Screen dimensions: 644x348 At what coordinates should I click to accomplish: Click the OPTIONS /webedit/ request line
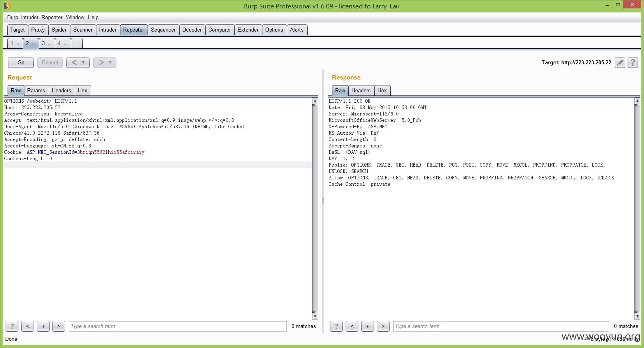click(x=41, y=101)
